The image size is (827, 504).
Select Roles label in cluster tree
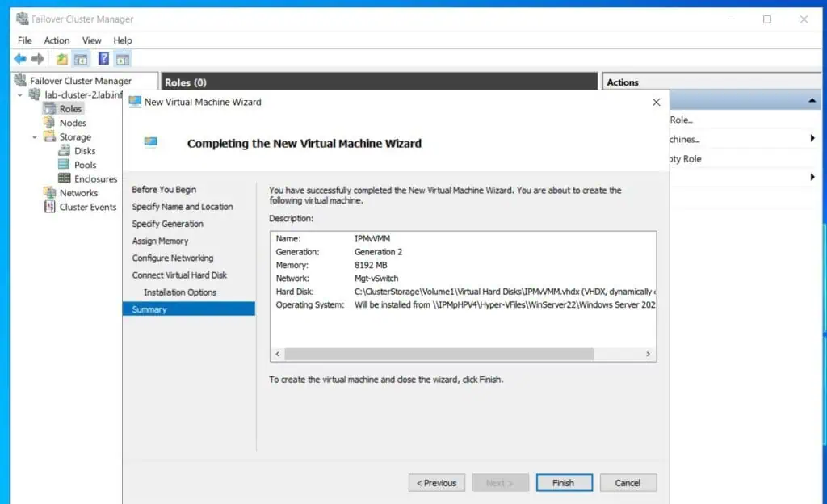point(71,108)
